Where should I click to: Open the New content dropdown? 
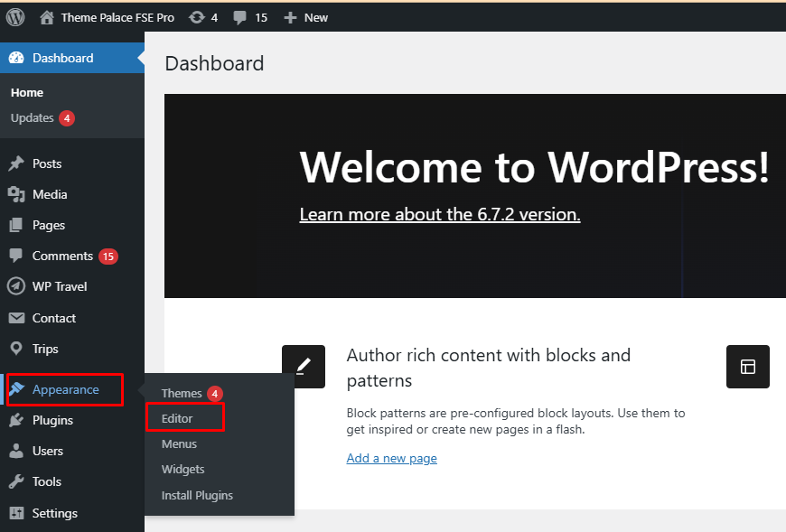coord(305,17)
